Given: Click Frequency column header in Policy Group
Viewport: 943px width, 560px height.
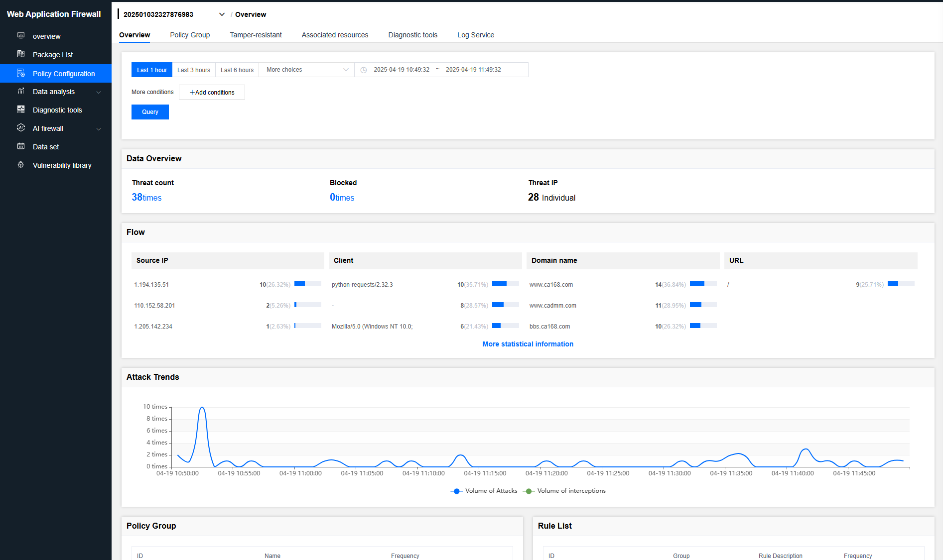Looking at the screenshot, I should (x=405, y=556).
